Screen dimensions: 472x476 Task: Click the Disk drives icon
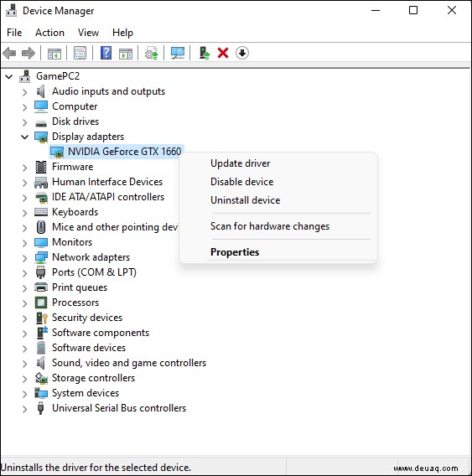41,122
